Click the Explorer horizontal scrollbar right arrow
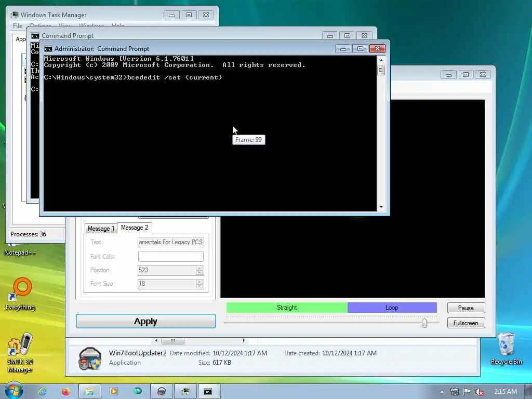The width and height of the screenshot is (532, 399). [x=244, y=340]
